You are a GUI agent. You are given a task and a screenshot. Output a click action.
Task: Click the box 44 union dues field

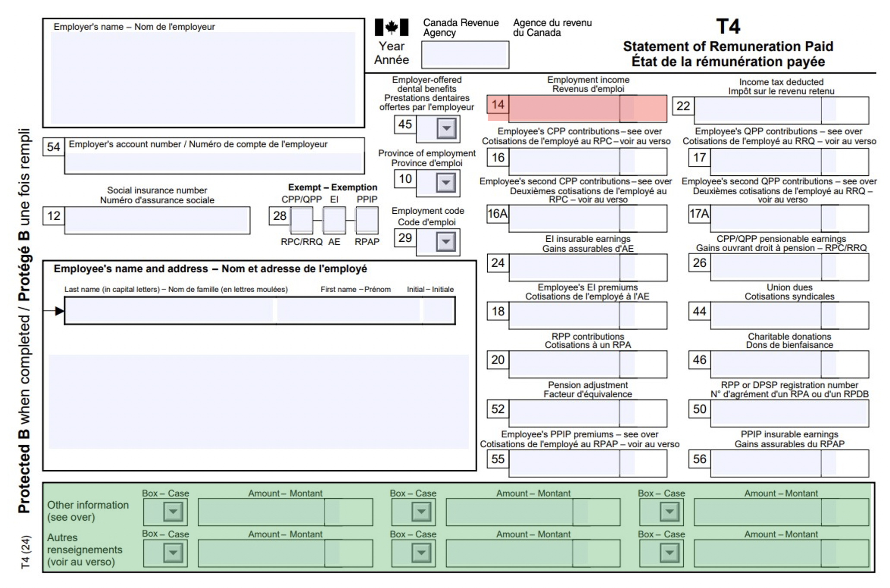[789, 316]
